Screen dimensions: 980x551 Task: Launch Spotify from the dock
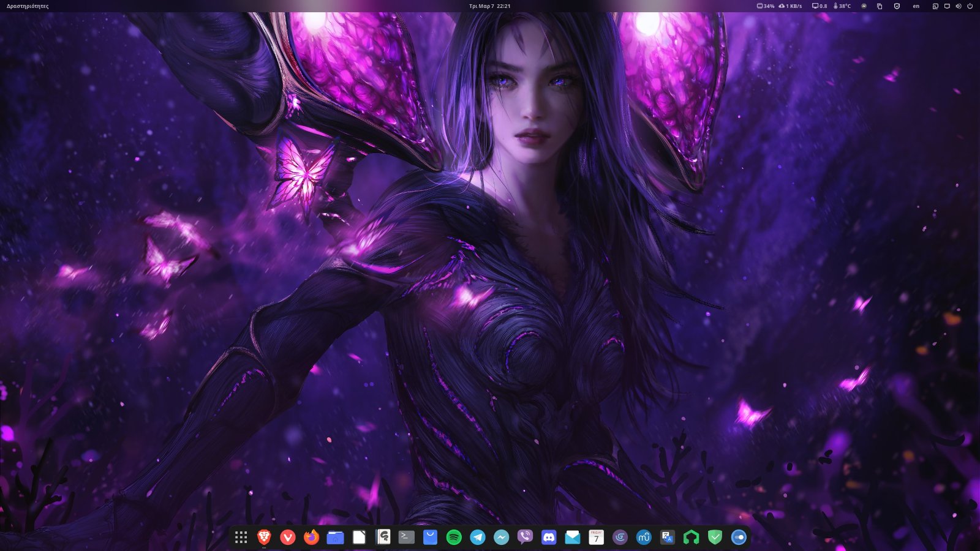[454, 538]
